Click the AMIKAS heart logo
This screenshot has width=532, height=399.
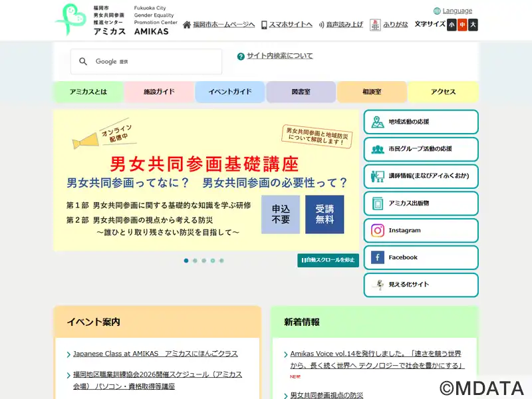[x=71, y=19]
